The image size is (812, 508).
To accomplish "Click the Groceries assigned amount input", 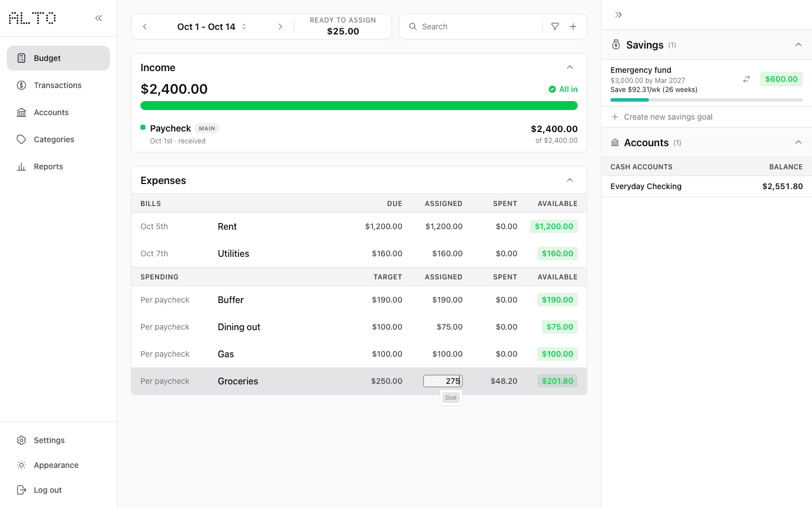I will click(x=443, y=381).
